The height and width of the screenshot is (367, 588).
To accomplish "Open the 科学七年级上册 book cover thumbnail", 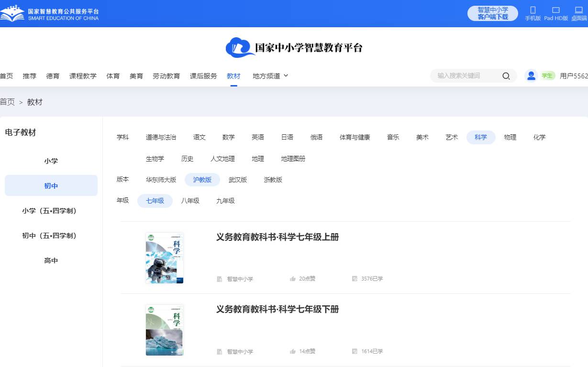I will 165,258.
